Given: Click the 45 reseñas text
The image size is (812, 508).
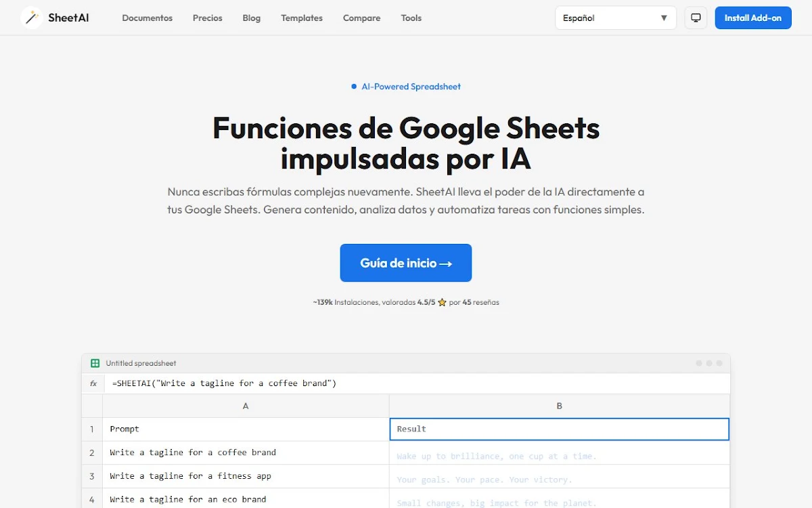Looking at the screenshot, I should 481,303.
